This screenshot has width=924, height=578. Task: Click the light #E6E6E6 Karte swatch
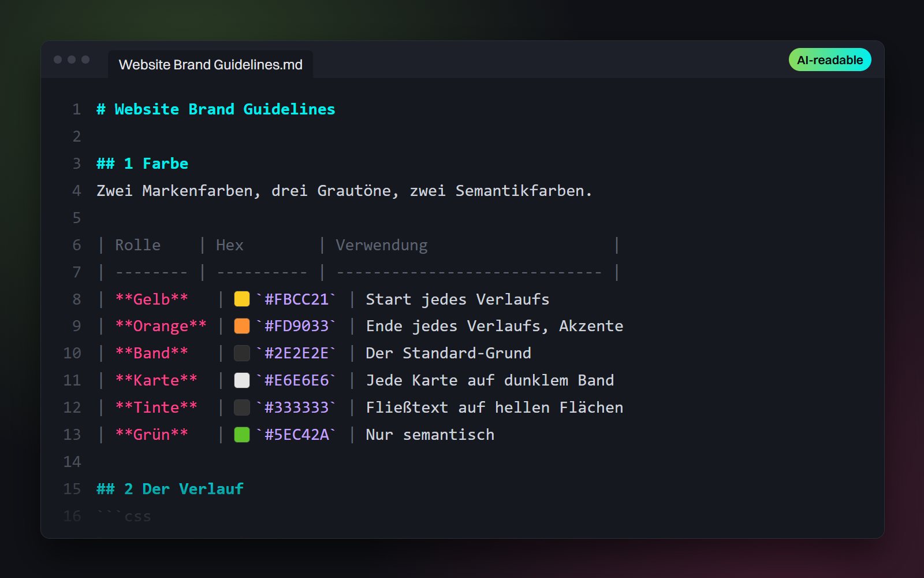pyautogui.click(x=242, y=380)
